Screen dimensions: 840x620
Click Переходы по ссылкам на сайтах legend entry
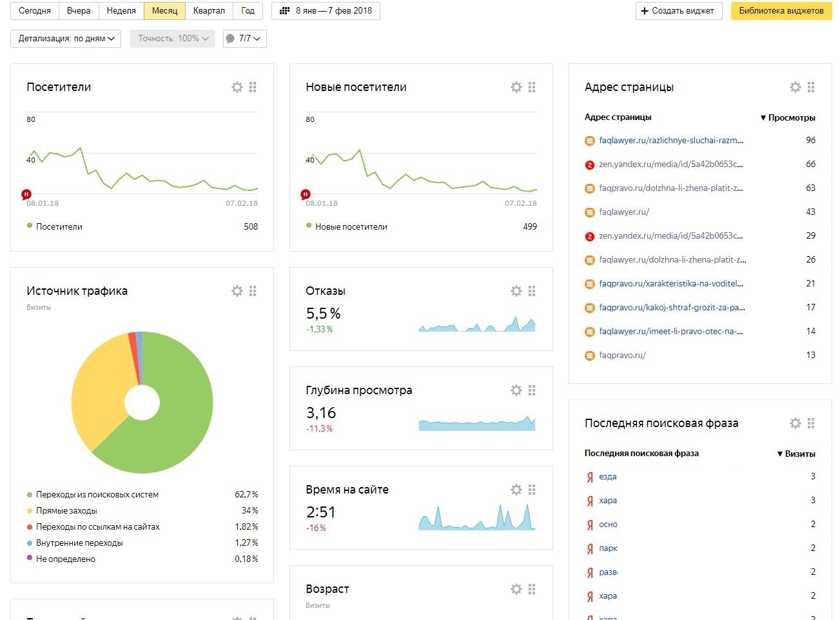[x=98, y=527]
